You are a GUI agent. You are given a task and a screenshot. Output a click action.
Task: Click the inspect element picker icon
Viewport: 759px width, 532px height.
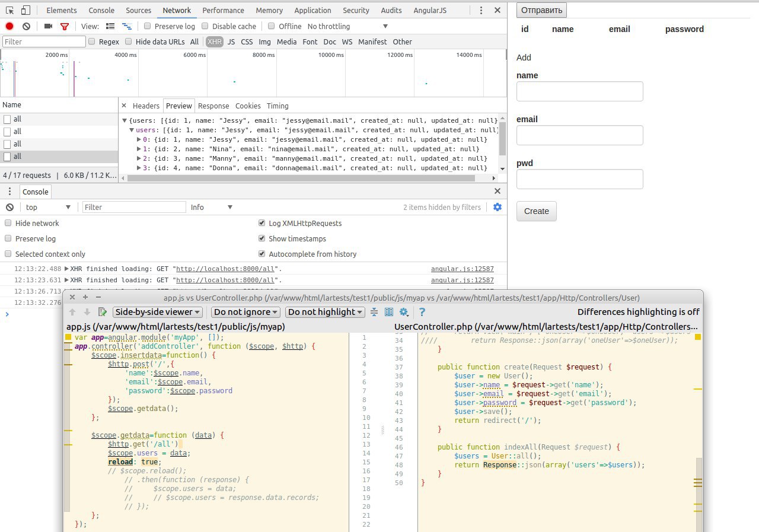10,10
